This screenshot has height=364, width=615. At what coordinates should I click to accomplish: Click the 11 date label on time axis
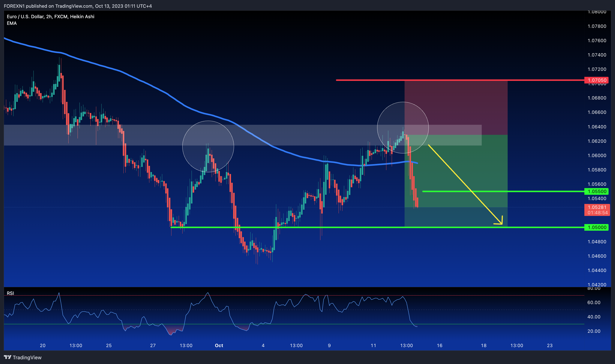pyautogui.click(x=373, y=345)
